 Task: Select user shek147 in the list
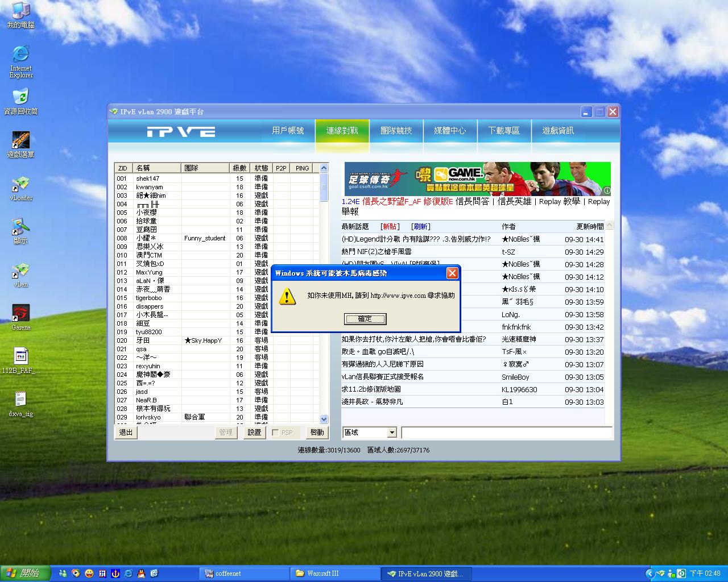[x=217, y=178]
